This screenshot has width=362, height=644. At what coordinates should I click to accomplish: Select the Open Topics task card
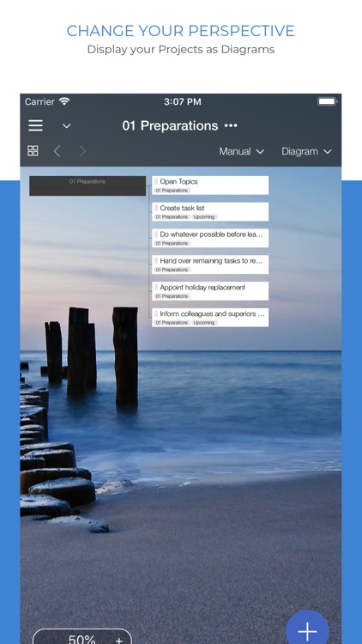(210, 185)
